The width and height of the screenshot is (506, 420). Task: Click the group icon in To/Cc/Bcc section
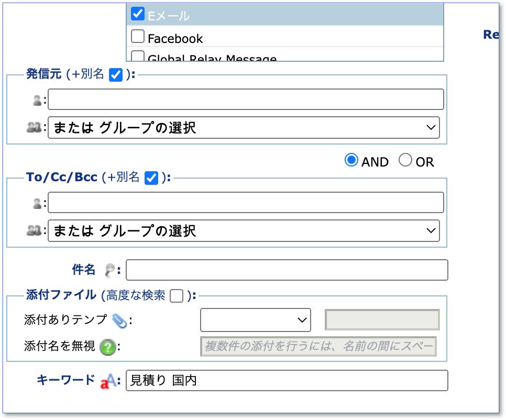point(34,230)
